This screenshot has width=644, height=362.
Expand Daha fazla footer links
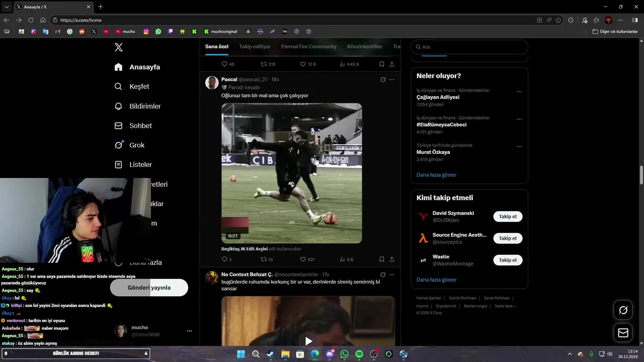click(505, 306)
